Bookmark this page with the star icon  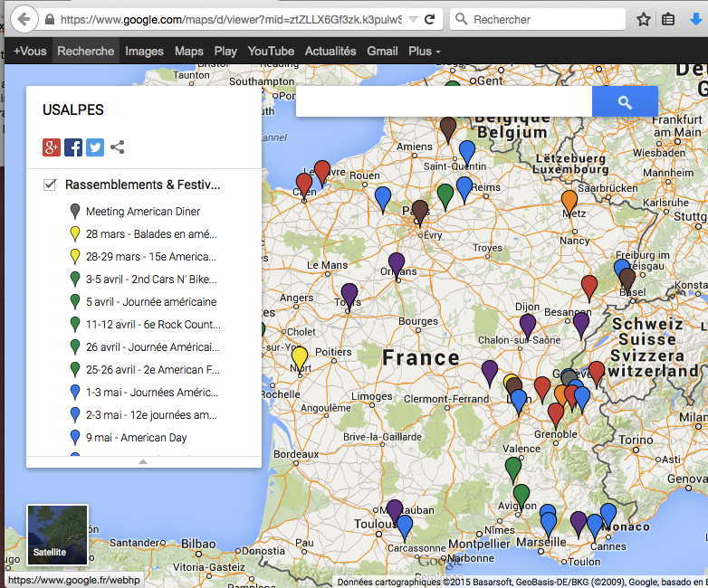point(644,19)
